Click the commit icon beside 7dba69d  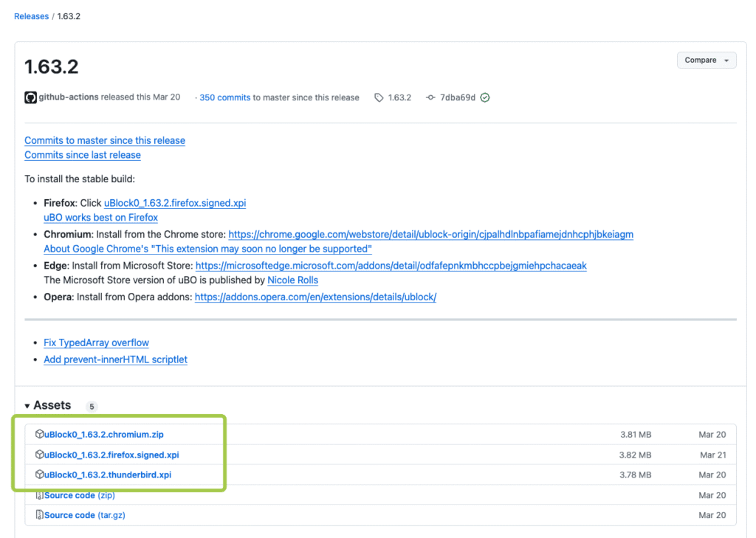(430, 97)
